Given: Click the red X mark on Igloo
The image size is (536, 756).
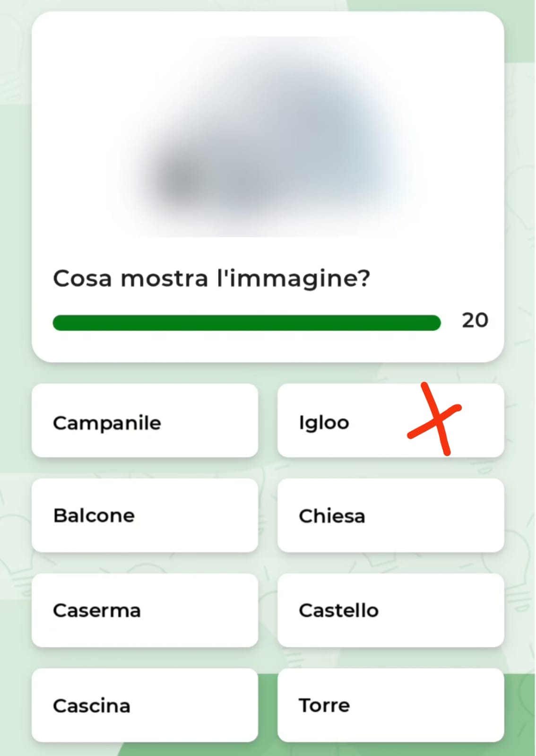Looking at the screenshot, I should point(434,419).
